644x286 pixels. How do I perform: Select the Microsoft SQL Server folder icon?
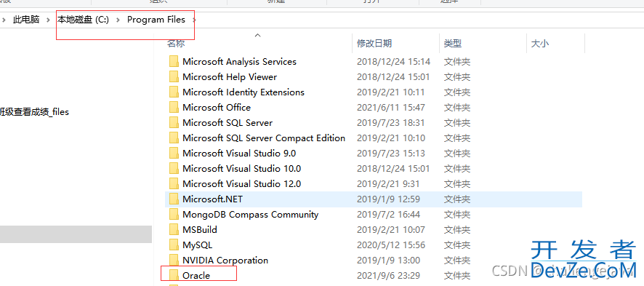point(174,122)
